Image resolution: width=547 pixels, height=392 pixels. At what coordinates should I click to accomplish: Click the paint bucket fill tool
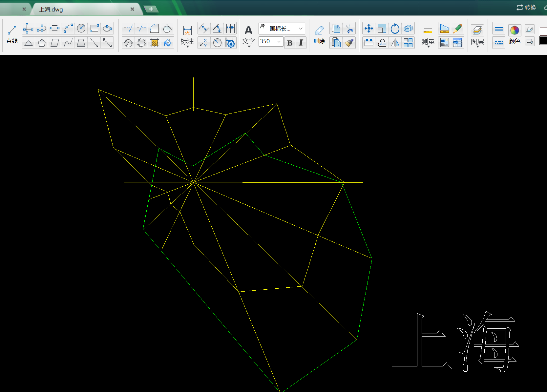[168, 43]
